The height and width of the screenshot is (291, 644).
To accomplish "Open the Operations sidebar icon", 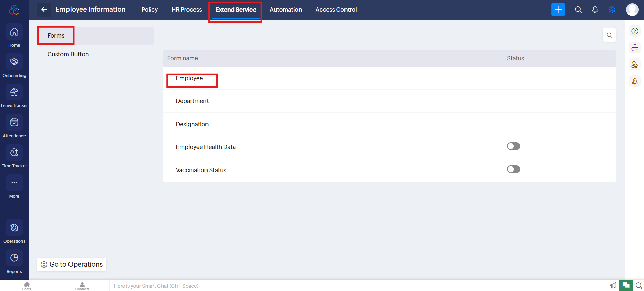I will point(14,228).
